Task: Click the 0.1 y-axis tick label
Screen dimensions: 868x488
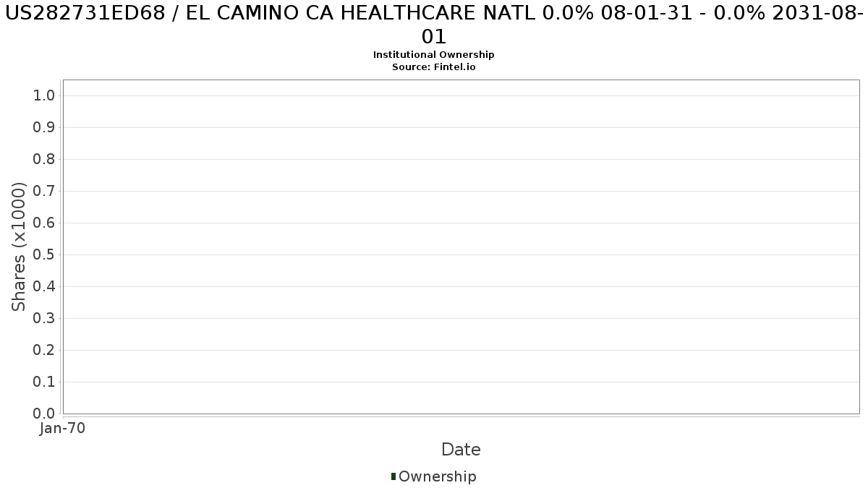Action: pos(45,382)
